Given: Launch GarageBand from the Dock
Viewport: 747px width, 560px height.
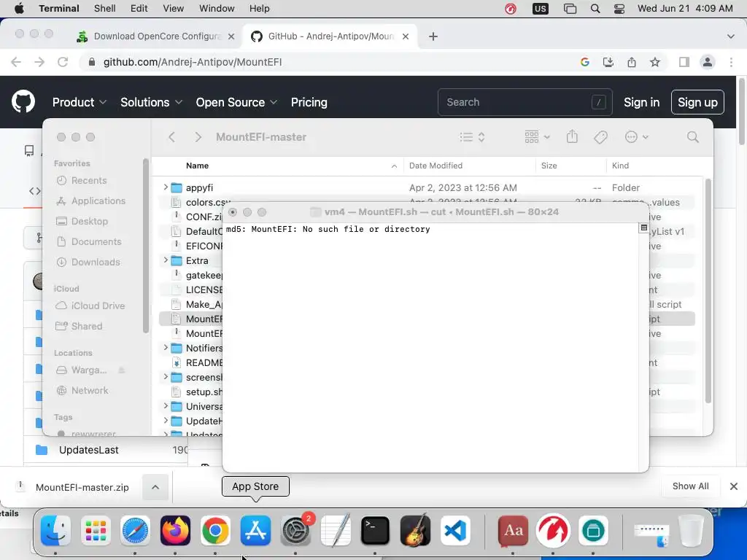Looking at the screenshot, I should [x=415, y=530].
